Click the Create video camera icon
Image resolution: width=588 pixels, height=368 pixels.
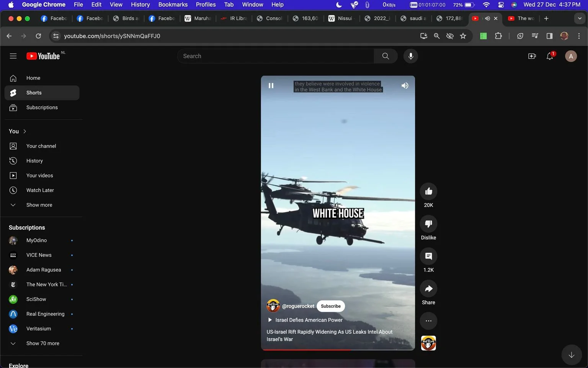point(532,56)
